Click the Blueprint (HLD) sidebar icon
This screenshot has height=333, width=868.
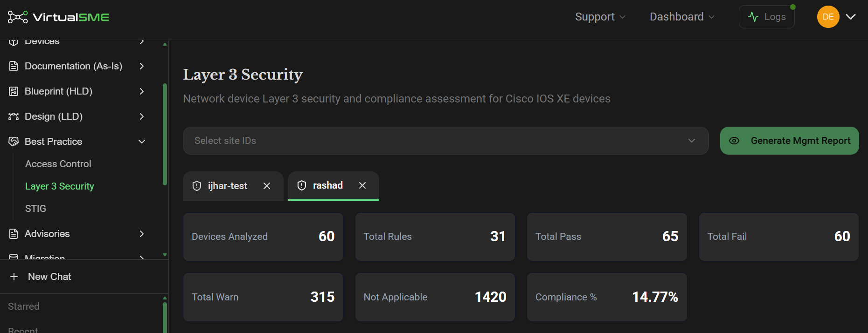[x=14, y=91]
